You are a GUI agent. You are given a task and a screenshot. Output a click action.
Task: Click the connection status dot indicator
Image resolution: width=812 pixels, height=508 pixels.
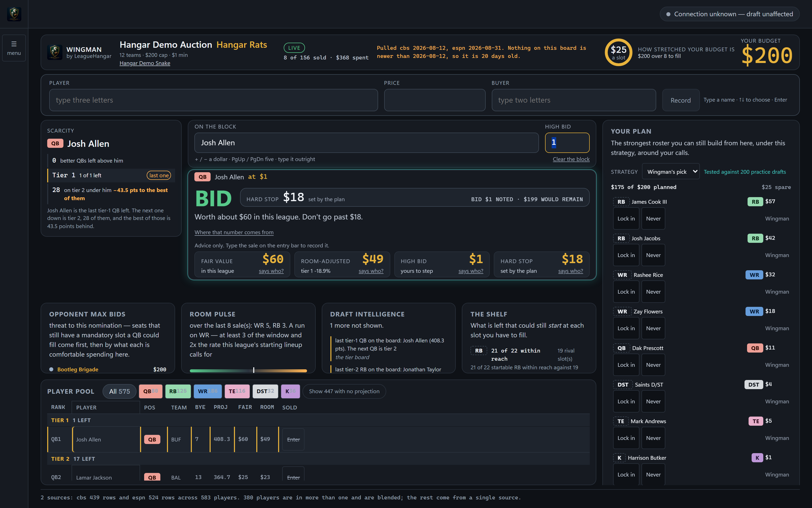pos(668,14)
